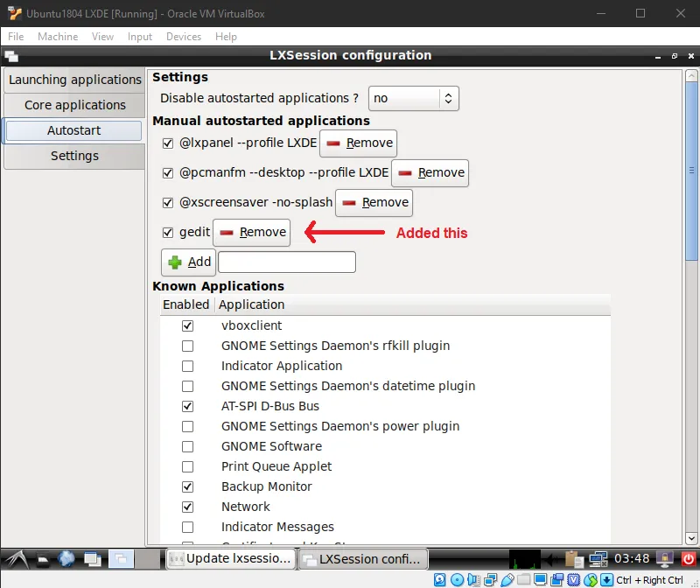Remove the gedit autostart entry

(251, 232)
